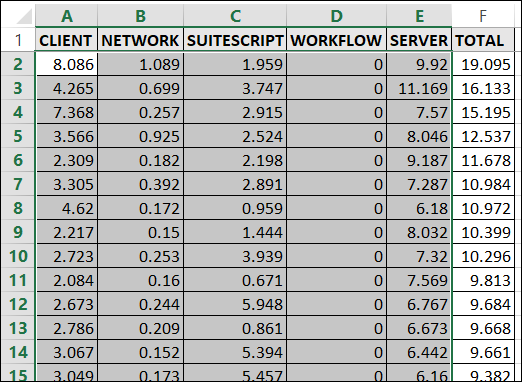
Task: Click the TOTAL header cell
Action: 483,40
